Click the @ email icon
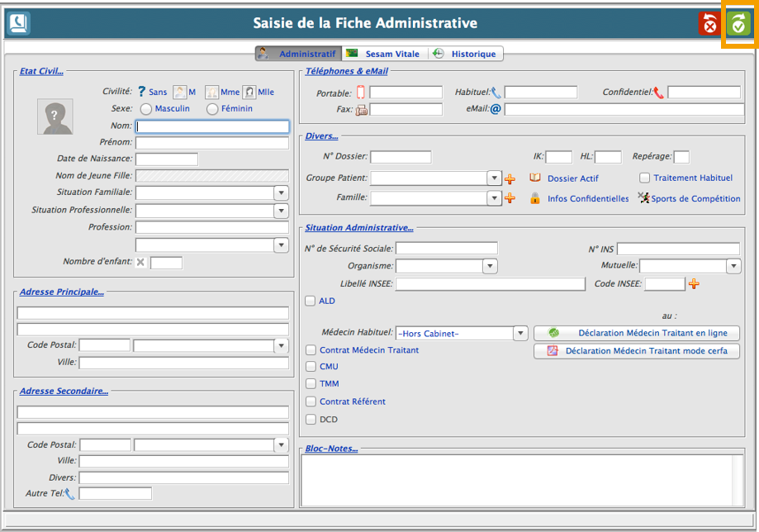Image resolution: width=759 pixels, height=532 pixels. coord(496,109)
